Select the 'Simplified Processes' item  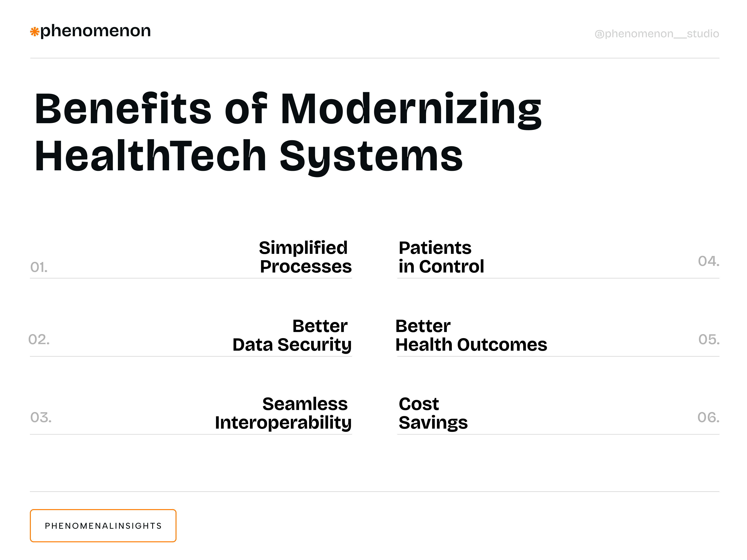click(305, 257)
